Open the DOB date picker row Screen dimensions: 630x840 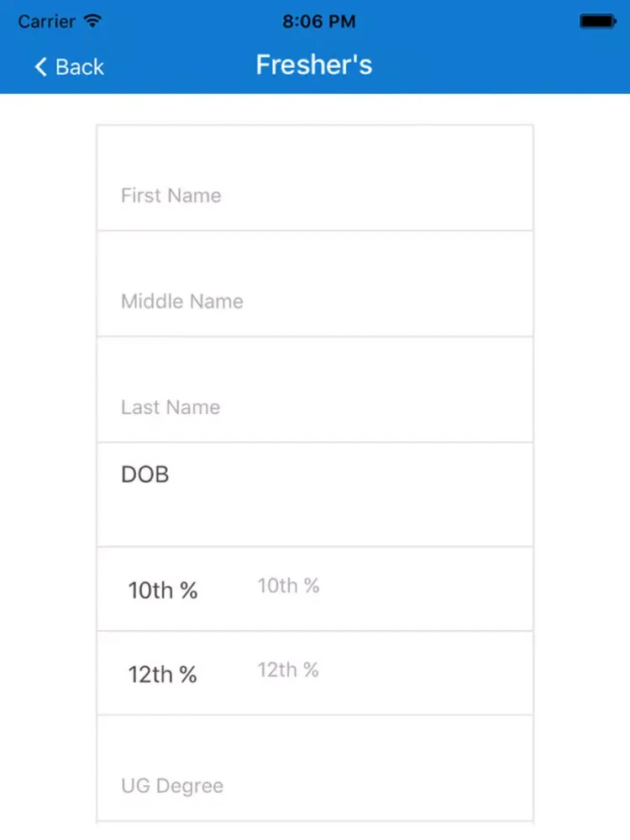(315, 495)
